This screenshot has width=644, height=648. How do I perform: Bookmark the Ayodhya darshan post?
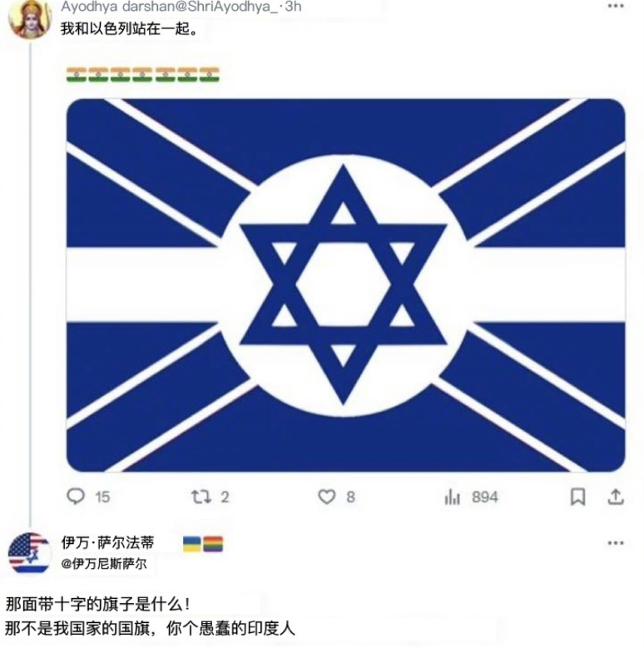577,497
